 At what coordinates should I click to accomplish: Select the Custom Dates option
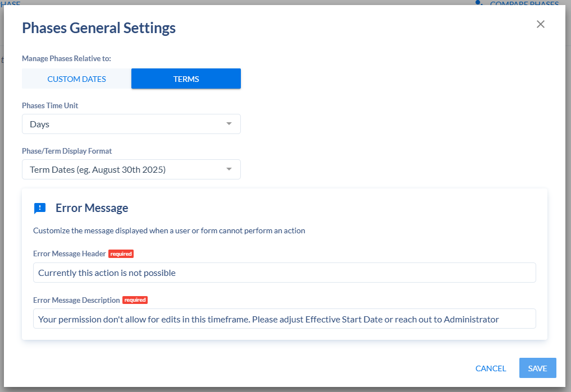[76, 79]
